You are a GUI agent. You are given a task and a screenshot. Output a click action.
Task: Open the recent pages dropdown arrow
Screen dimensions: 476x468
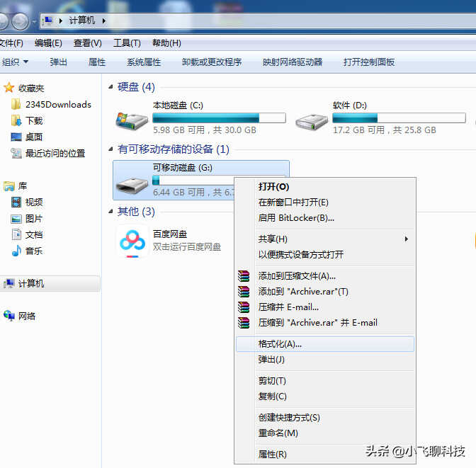tap(34, 21)
